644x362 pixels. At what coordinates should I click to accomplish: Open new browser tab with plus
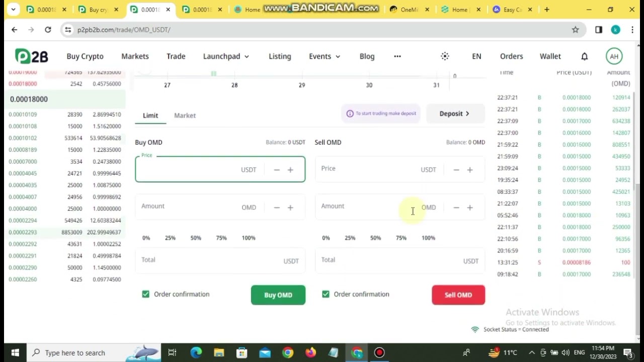pos(547,10)
